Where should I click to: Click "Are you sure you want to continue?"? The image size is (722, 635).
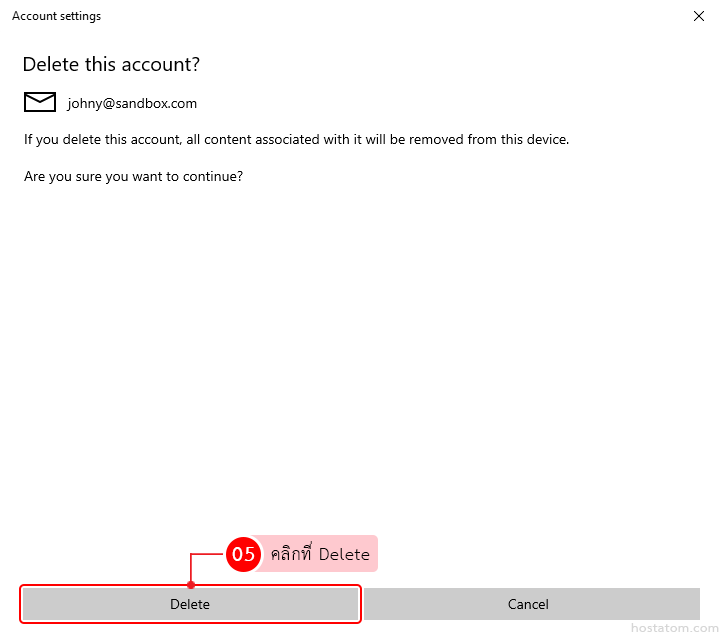[x=134, y=177]
